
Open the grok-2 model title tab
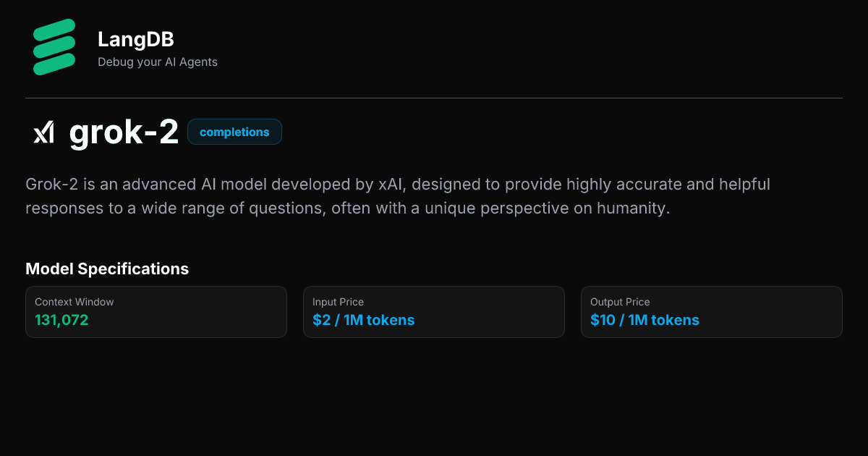[x=124, y=132]
